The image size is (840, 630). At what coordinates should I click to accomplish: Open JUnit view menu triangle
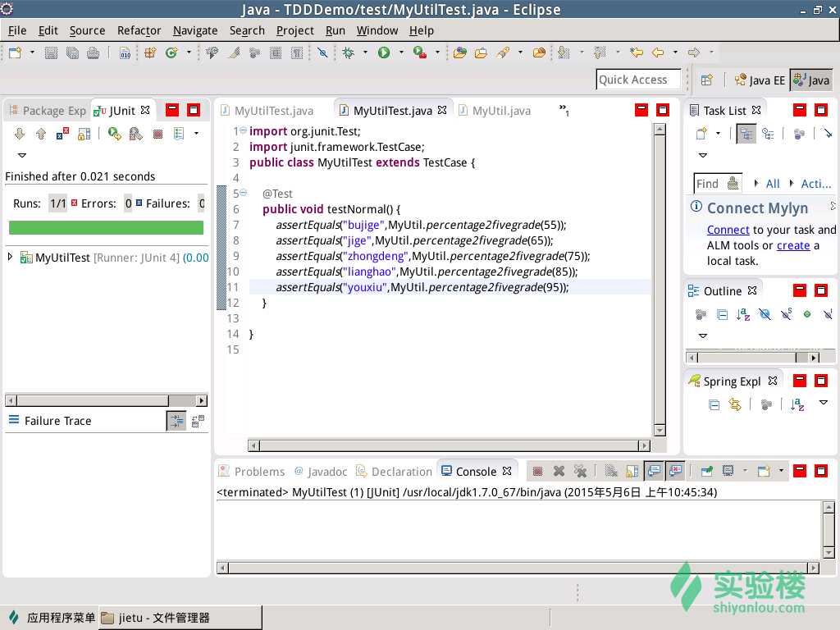pos(22,155)
